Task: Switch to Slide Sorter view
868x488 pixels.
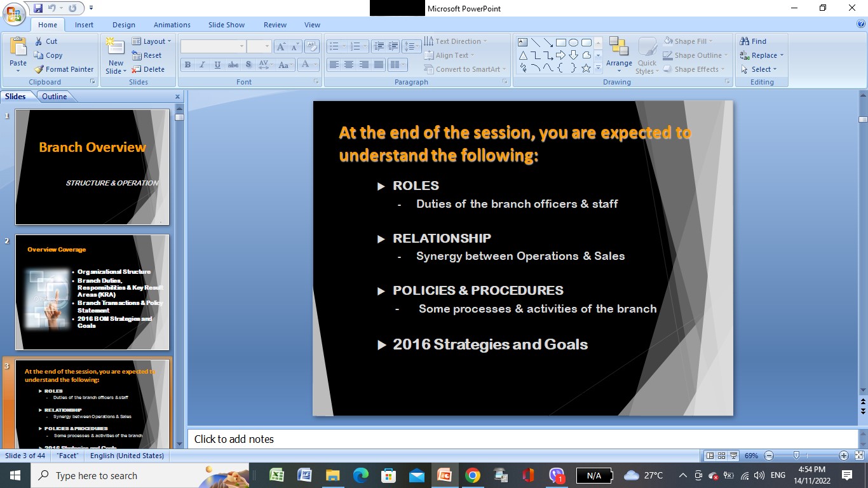Action: (722, 456)
